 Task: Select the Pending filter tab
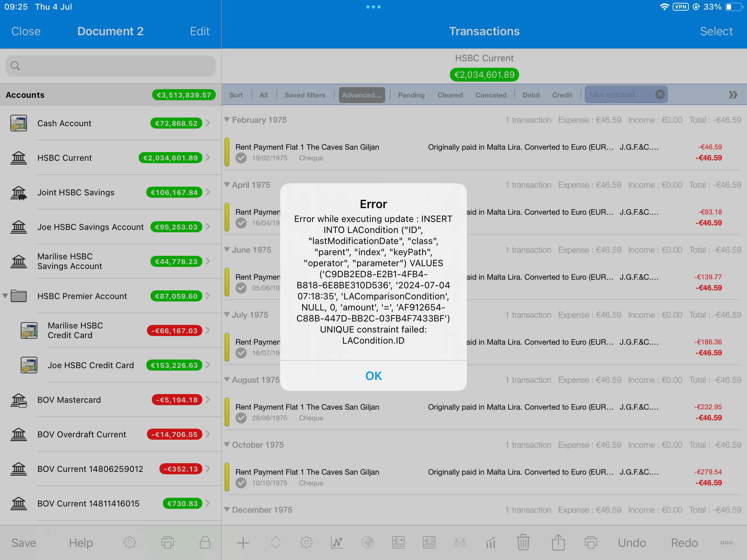point(411,95)
